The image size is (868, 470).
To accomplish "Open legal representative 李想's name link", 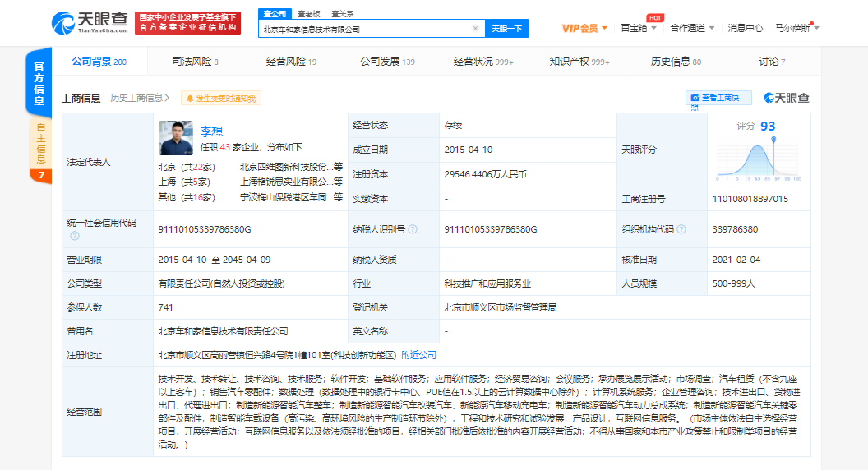I will point(211,131).
